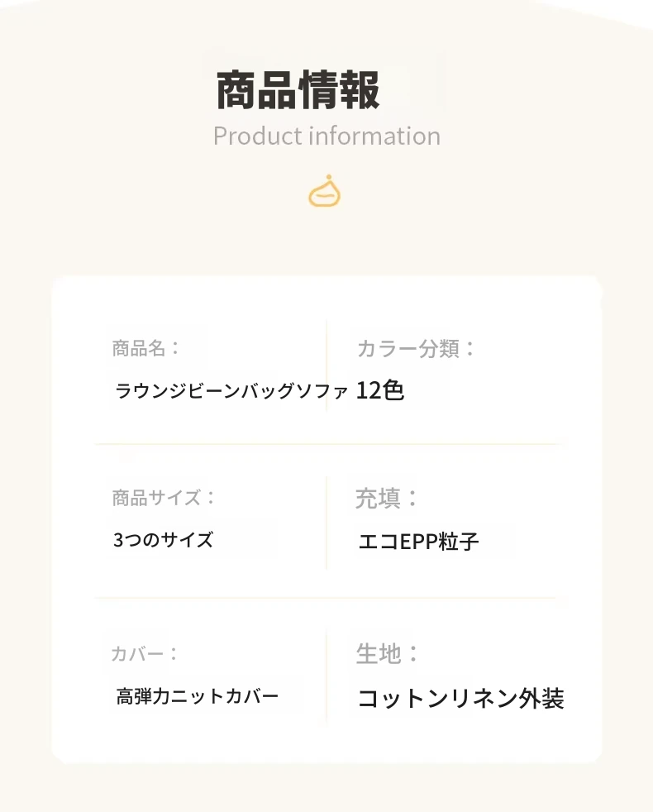Click the vertical divider between 商品サイズ and 充填

pos(326,521)
